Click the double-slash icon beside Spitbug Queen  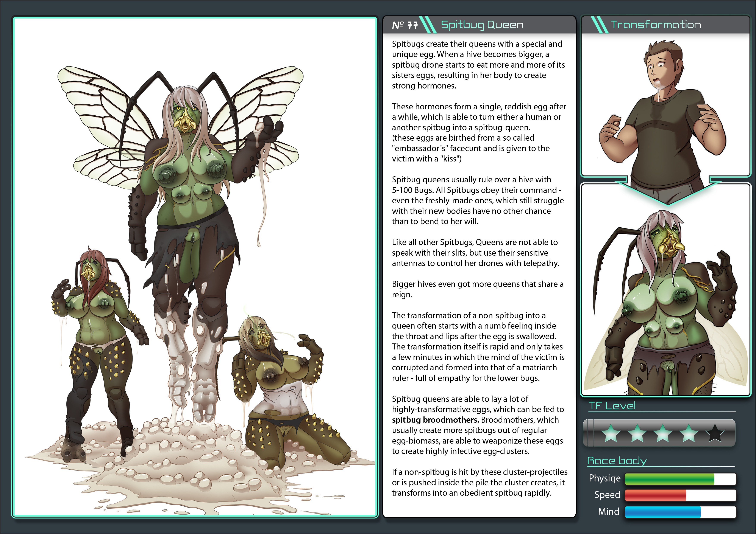point(428,25)
